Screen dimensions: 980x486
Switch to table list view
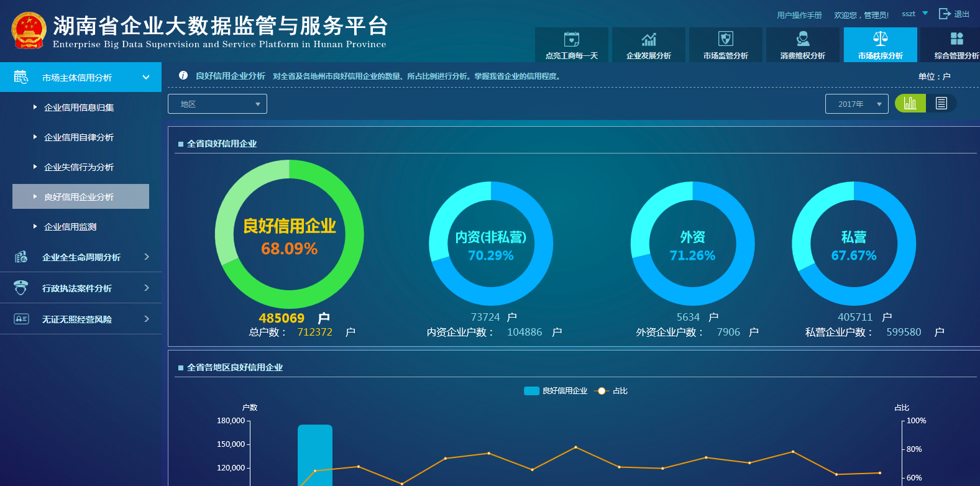[941, 103]
